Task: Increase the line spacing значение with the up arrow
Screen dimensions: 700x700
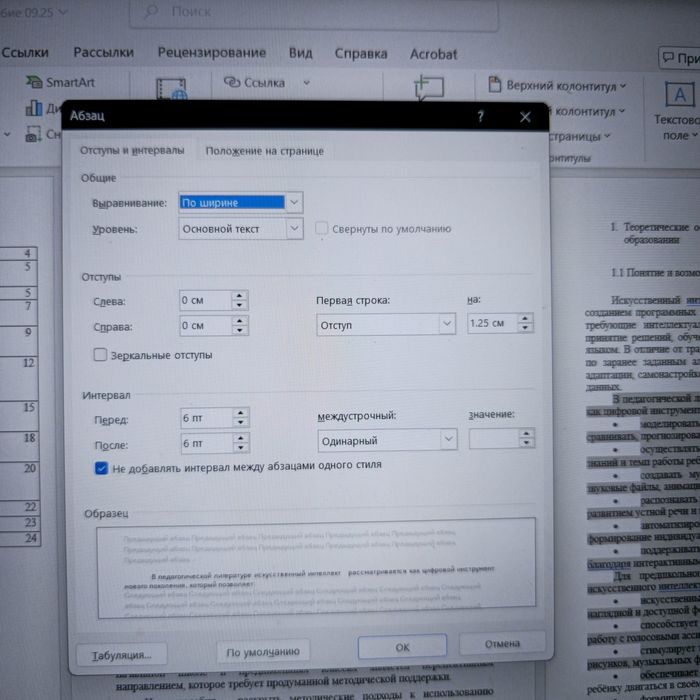Action: [526, 433]
